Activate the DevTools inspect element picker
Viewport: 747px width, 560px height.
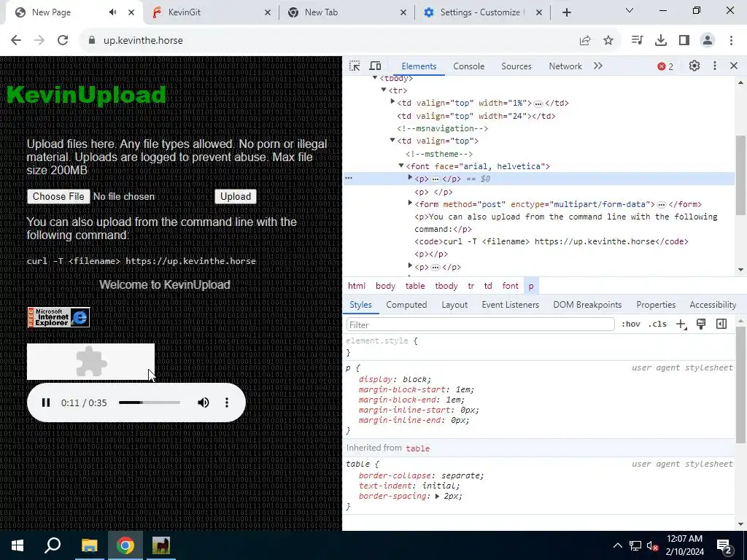[x=355, y=66]
